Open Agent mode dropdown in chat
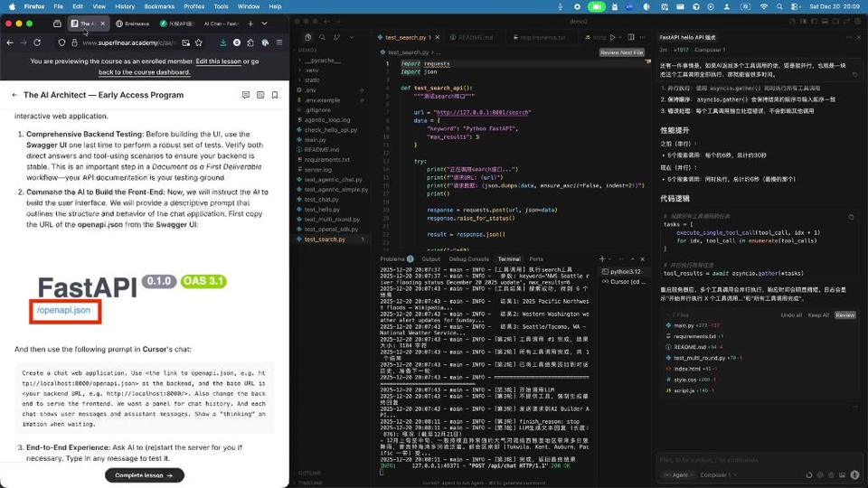Viewport: 868px width, 488px height. (x=678, y=474)
